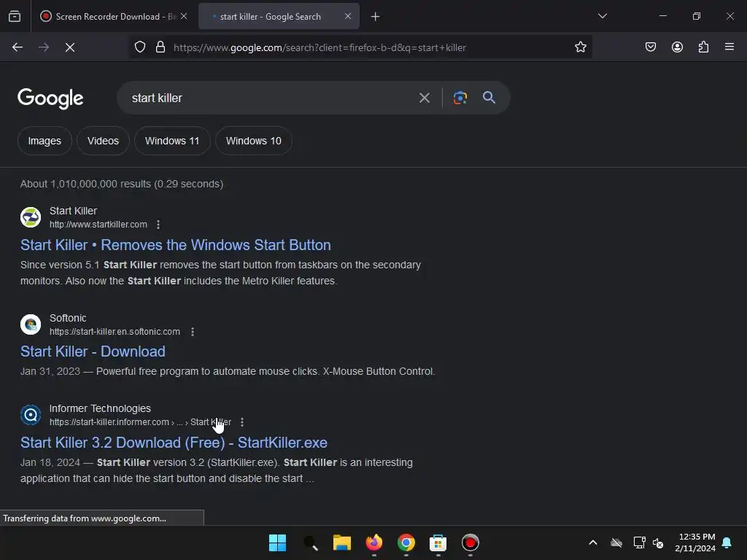Open a new browser tab
This screenshot has height=560, width=747.
pyautogui.click(x=376, y=17)
